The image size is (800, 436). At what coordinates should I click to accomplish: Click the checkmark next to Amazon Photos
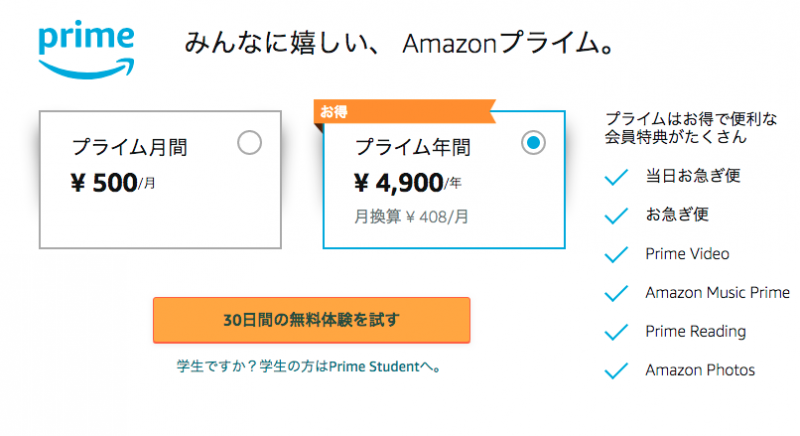(x=616, y=370)
